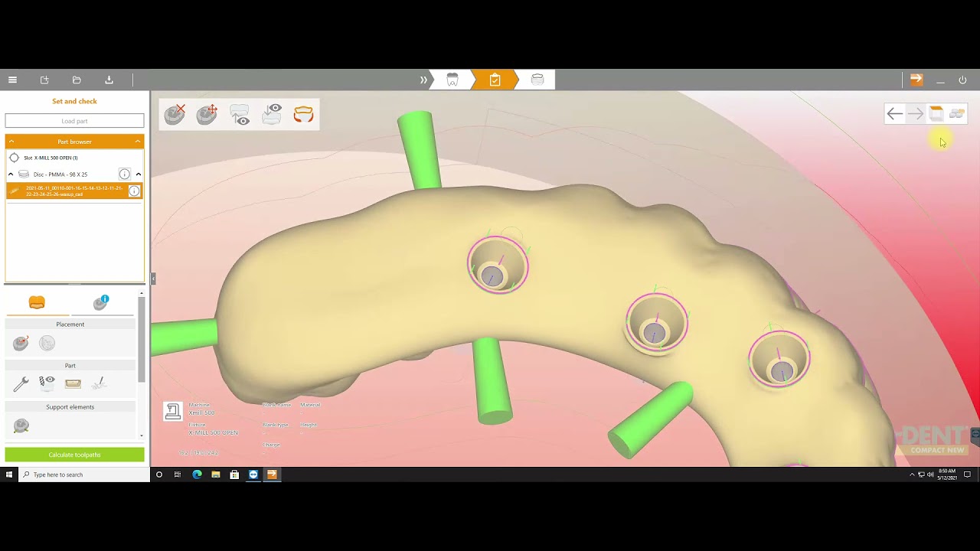The width and height of the screenshot is (980, 551).
Task: Click the Part section header
Action: (70, 366)
